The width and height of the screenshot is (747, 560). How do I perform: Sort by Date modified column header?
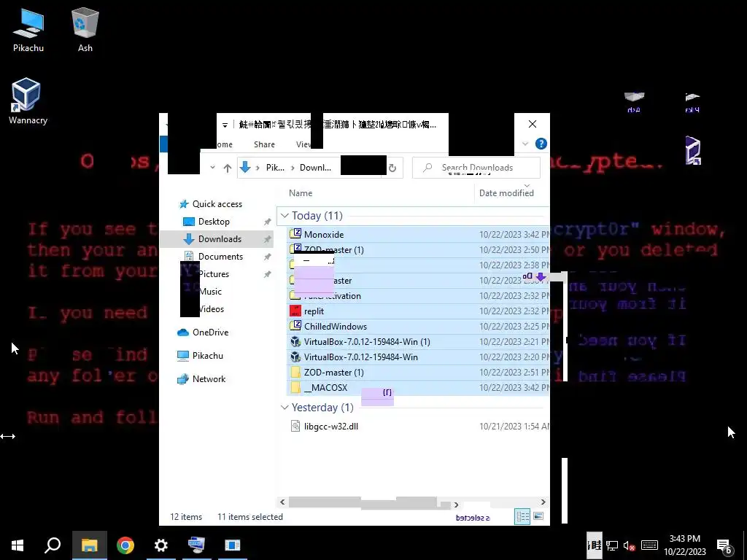[x=506, y=192]
